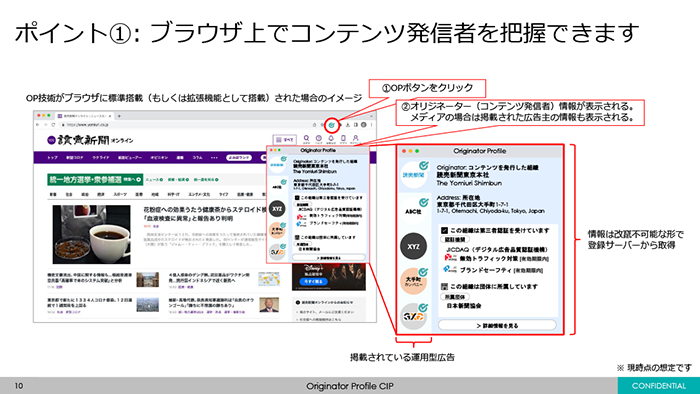
Task: Open 新型コロナ in the purple nav bar
Action: tap(75, 158)
